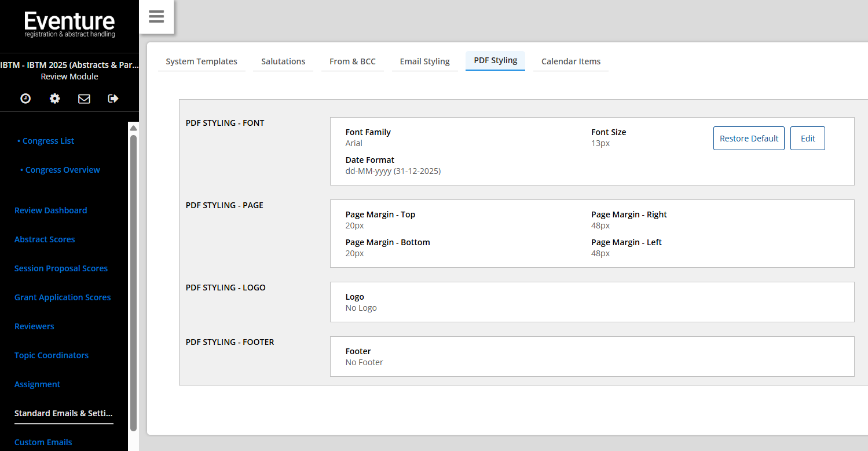Image resolution: width=868 pixels, height=451 pixels.
Task: Click the sidebar scrollbar thumb
Action: [134, 283]
